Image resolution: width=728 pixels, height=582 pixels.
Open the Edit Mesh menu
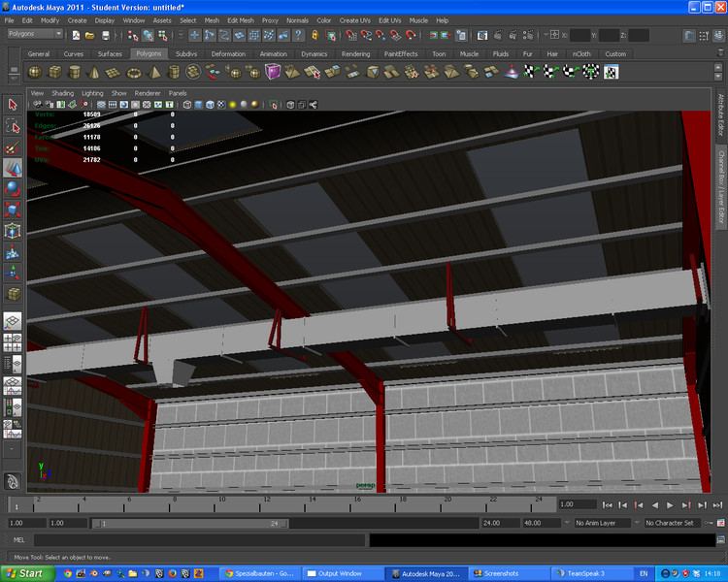(241, 20)
